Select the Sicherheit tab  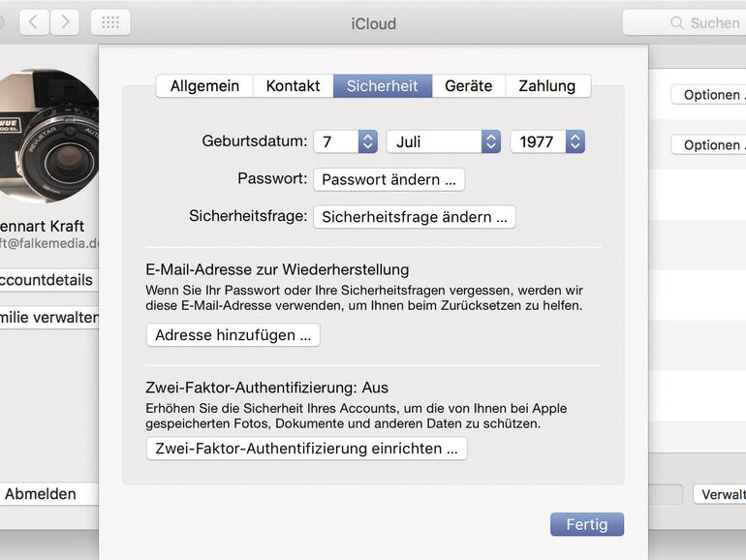pos(383,86)
